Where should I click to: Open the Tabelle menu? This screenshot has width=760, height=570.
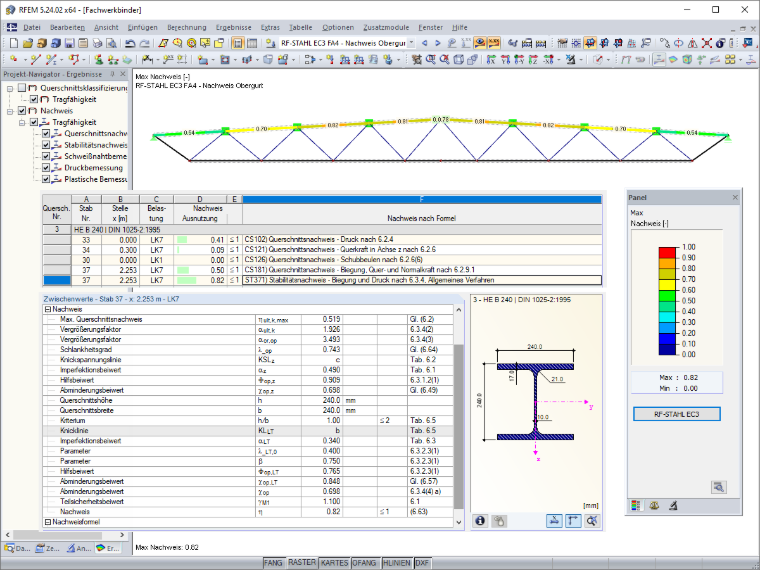coord(301,28)
